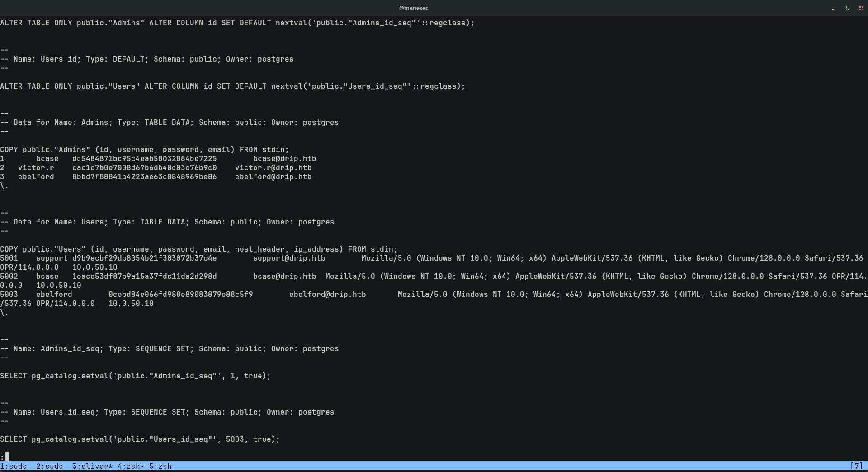The image size is (868, 472).
Task: Click the support@drip.htb email address
Action: [x=289, y=258]
